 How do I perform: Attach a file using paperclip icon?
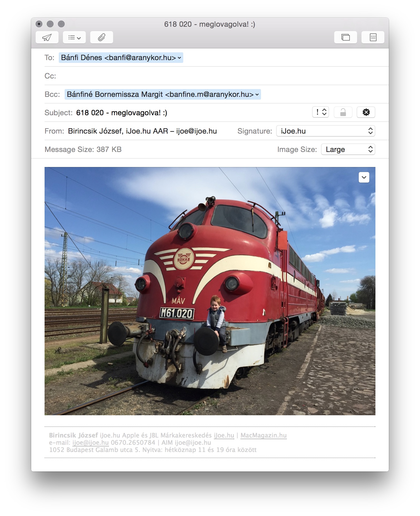click(102, 37)
